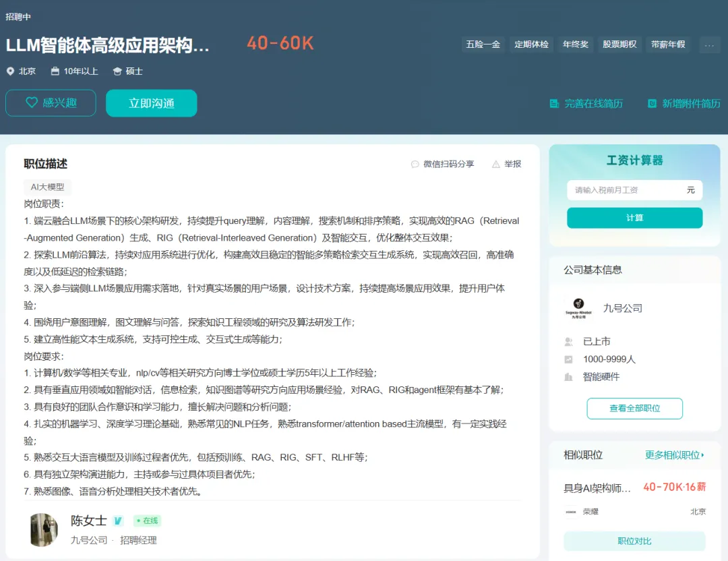Click the 新增附件简历 attachment icon
This screenshot has height=561, width=728.
click(x=652, y=103)
